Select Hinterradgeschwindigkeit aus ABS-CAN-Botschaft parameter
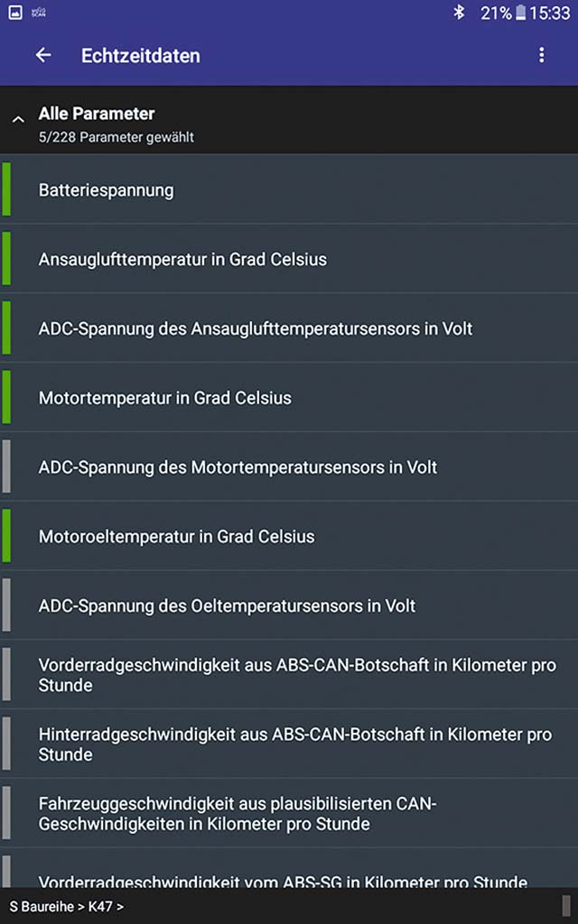This screenshot has height=924, width=578. click(x=289, y=744)
